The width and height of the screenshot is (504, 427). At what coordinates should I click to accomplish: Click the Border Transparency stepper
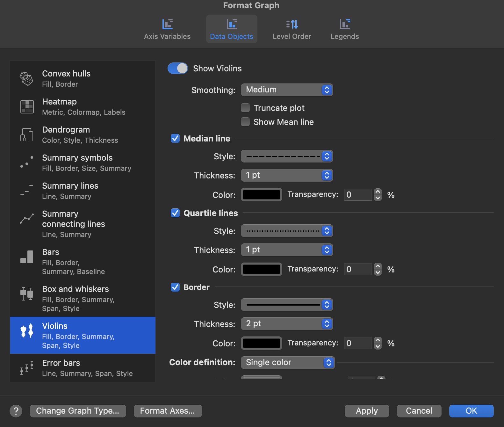click(378, 343)
